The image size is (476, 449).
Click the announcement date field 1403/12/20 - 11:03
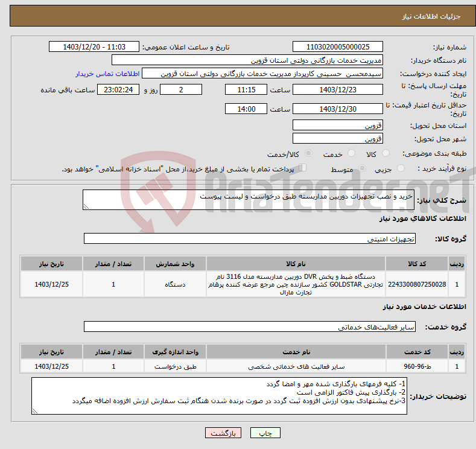coord(94,46)
